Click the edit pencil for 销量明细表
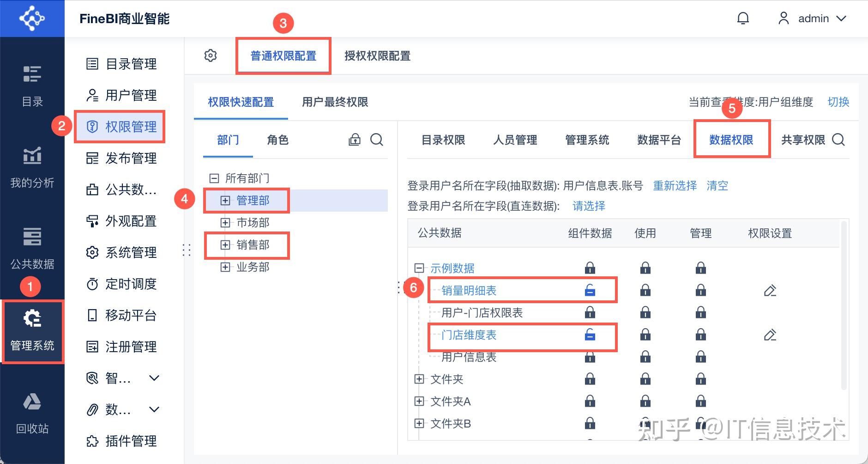 [770, 291]
